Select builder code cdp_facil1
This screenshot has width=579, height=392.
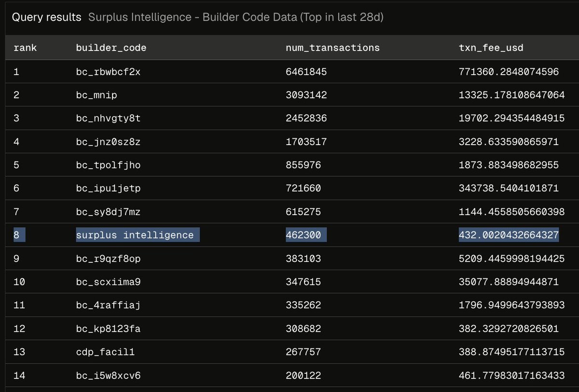105,351
